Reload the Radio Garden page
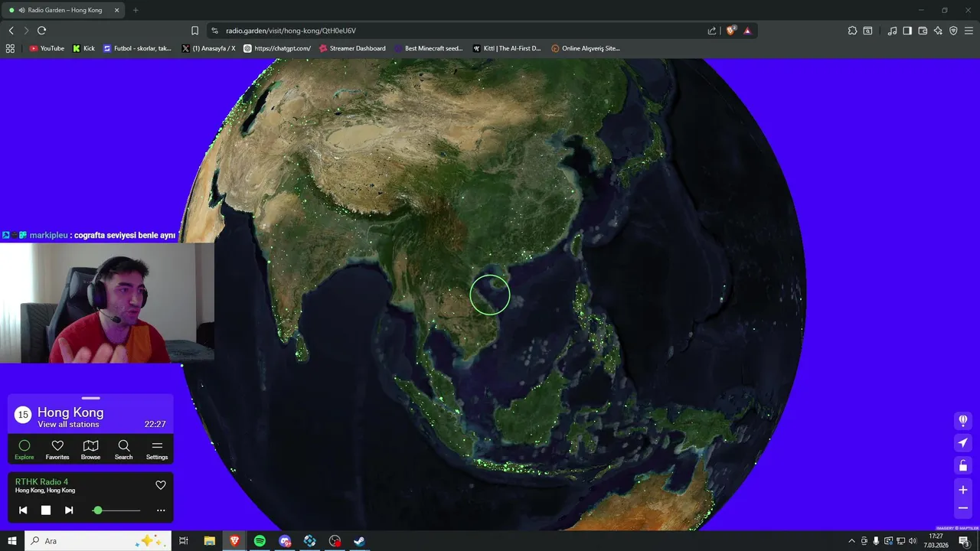This screenshot has height=551, width=980. (41, 31)
